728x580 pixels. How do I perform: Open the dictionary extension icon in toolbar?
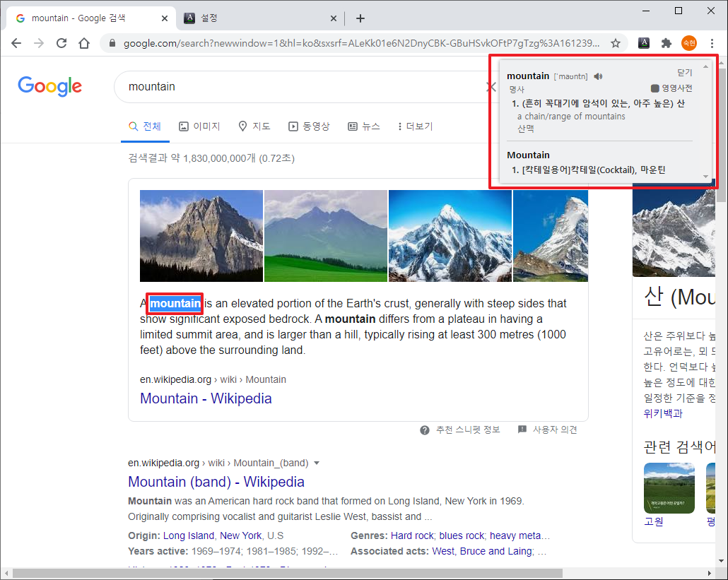click(x=644, y=43)
